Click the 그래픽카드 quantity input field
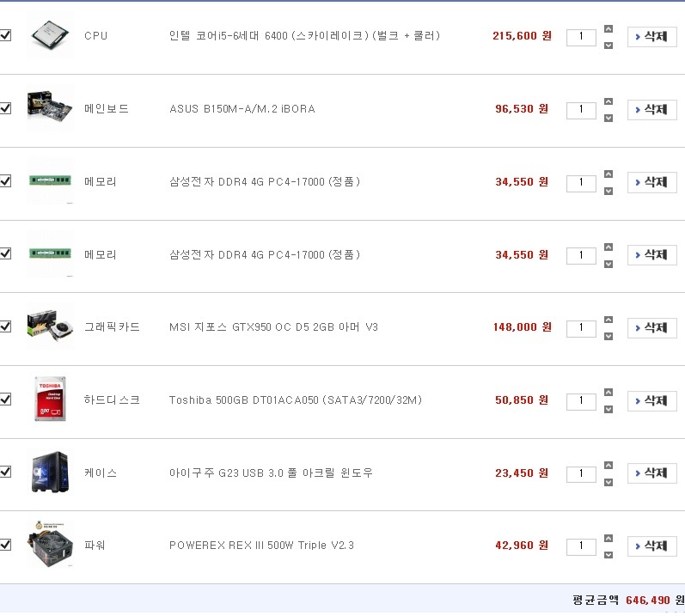685x616 pixels. pyautogui.click(x=581, y=328)
